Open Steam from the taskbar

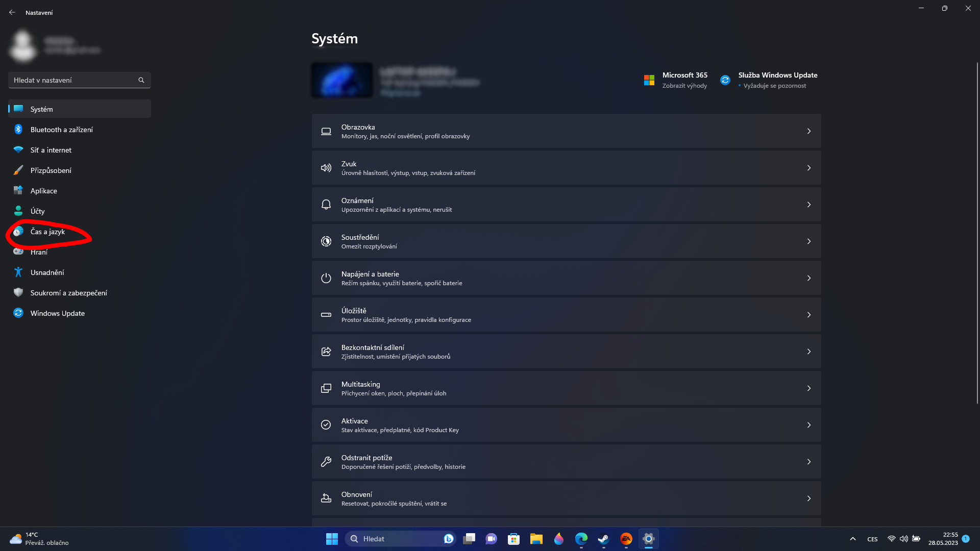point(603,539)
